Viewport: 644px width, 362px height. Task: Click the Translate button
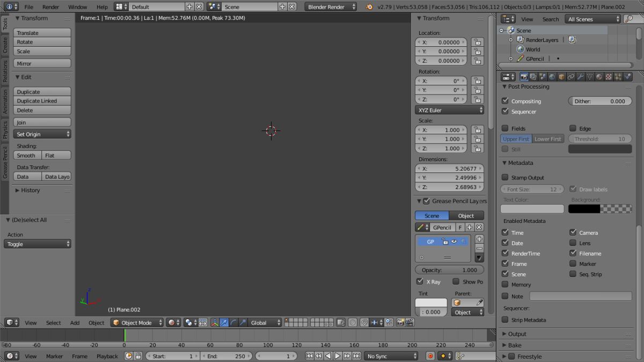(42, 33)
